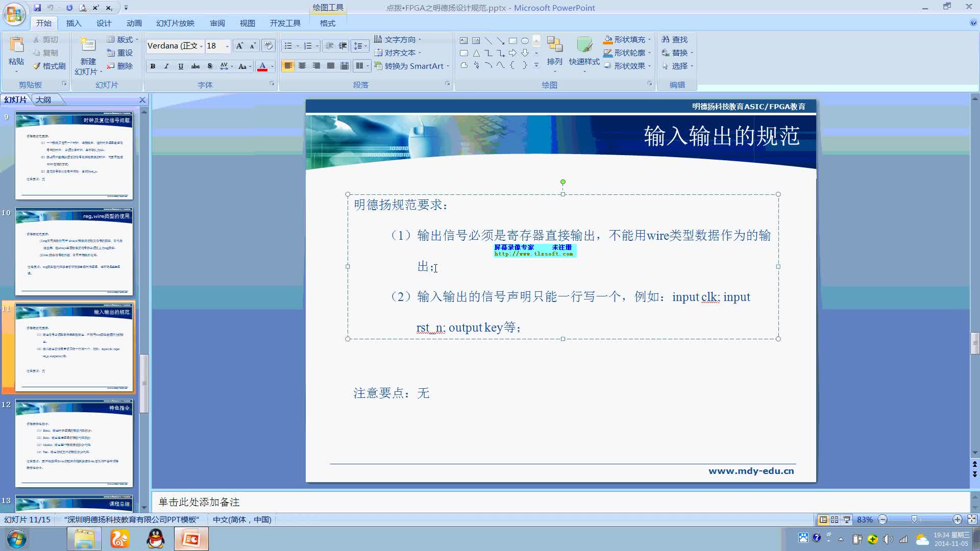Select slide 12 thumbnail

pyautogui.click(x=74, y=443)
